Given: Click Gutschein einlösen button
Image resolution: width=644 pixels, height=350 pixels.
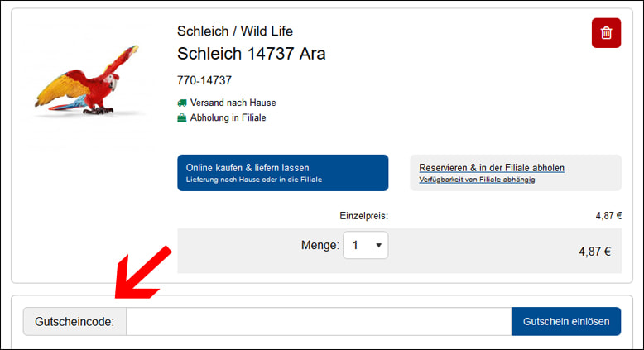Looking at the screenshot, I should [x=566, y=321].
